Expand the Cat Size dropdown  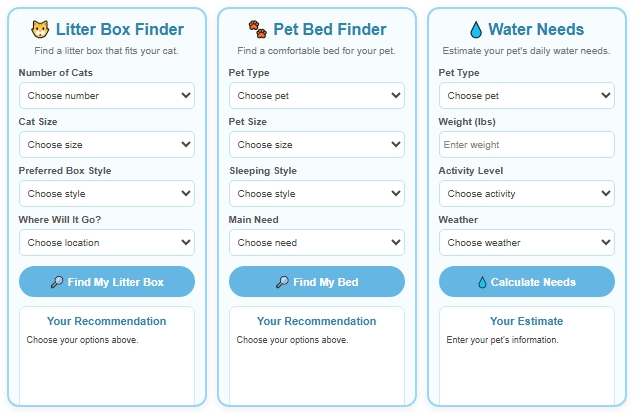107,144
